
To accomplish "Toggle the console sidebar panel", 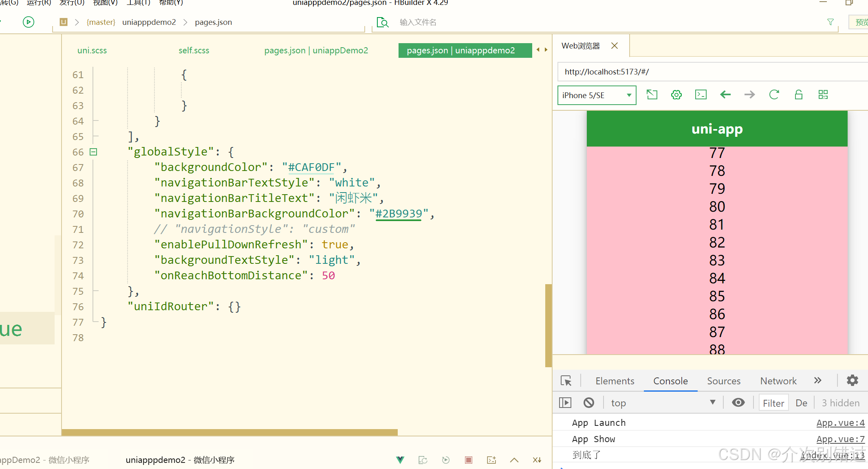I will click(565, 403).
